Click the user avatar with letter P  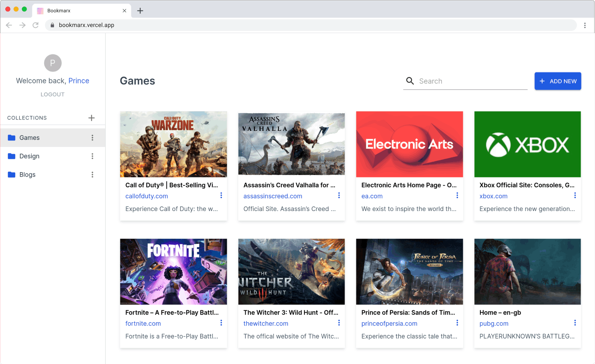[x=53, y=63]
